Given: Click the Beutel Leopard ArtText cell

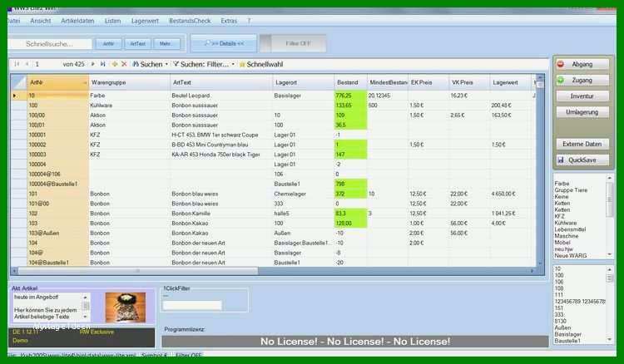Looking at the screenshot, I should pyautogui.click(x=221, y=96).
